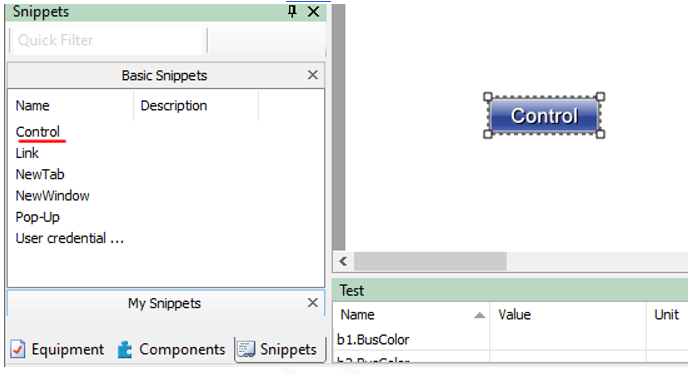This screenshot has width=694, height=374.
Task: Select the Link snippet
Action: click(x=27, y=153)
